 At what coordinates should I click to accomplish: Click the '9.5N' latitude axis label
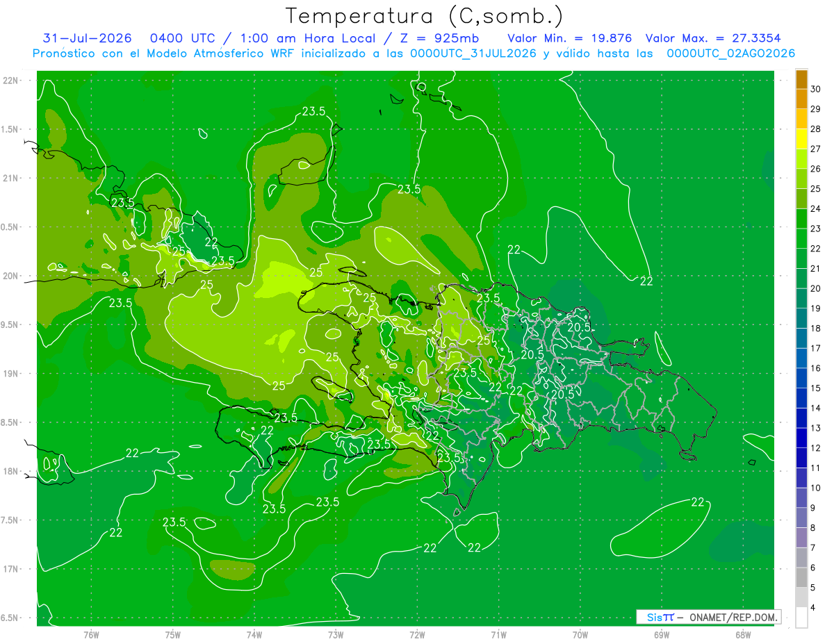click(10, 325)
